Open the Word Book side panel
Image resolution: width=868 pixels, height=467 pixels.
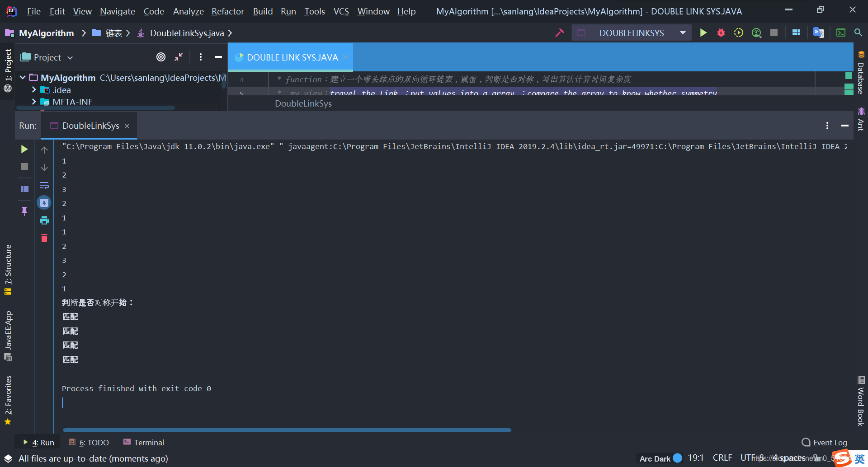pyautogui.click(x=861, y=401)
